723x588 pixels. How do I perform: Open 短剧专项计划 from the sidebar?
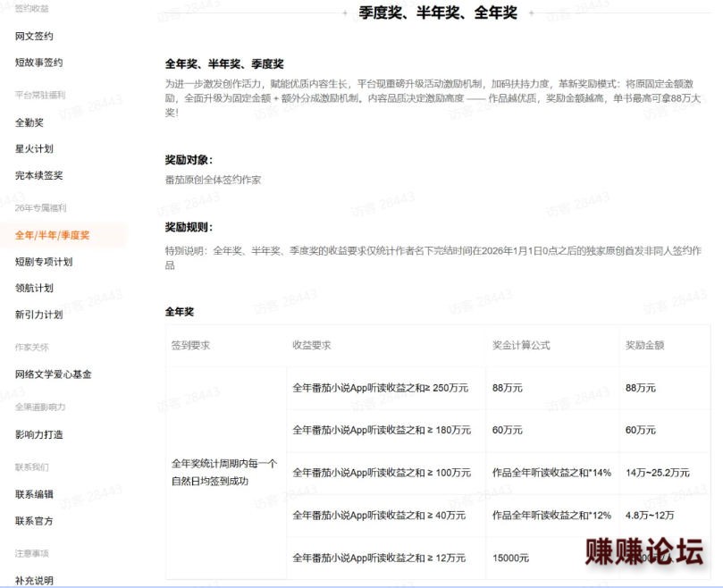pyautogui.click(x=44, y=262)
